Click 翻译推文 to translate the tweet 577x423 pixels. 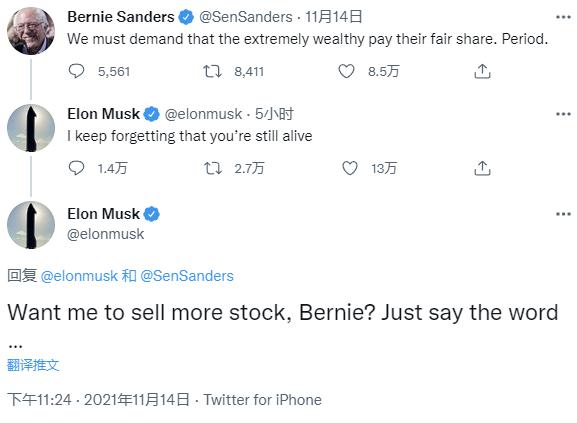[33, 365]
